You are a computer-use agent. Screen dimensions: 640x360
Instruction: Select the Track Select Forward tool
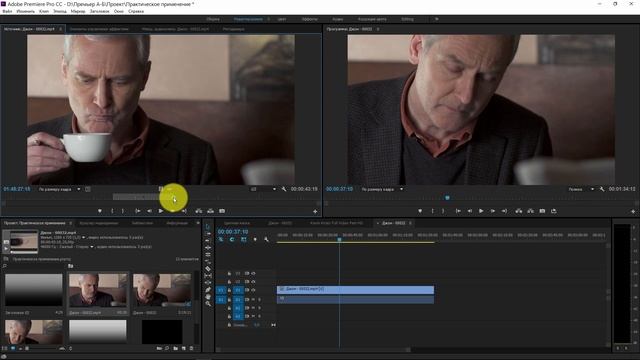208,233
